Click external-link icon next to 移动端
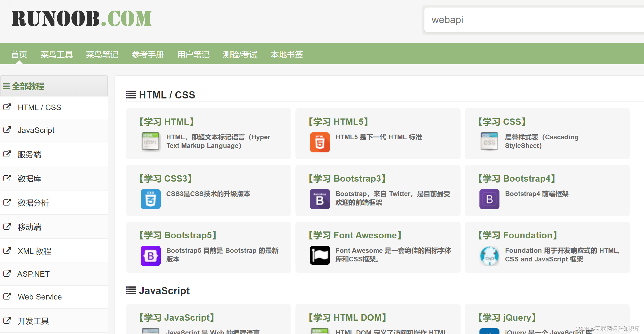The height and width of the screenshot is (334, 644). (x=7, y=227)
